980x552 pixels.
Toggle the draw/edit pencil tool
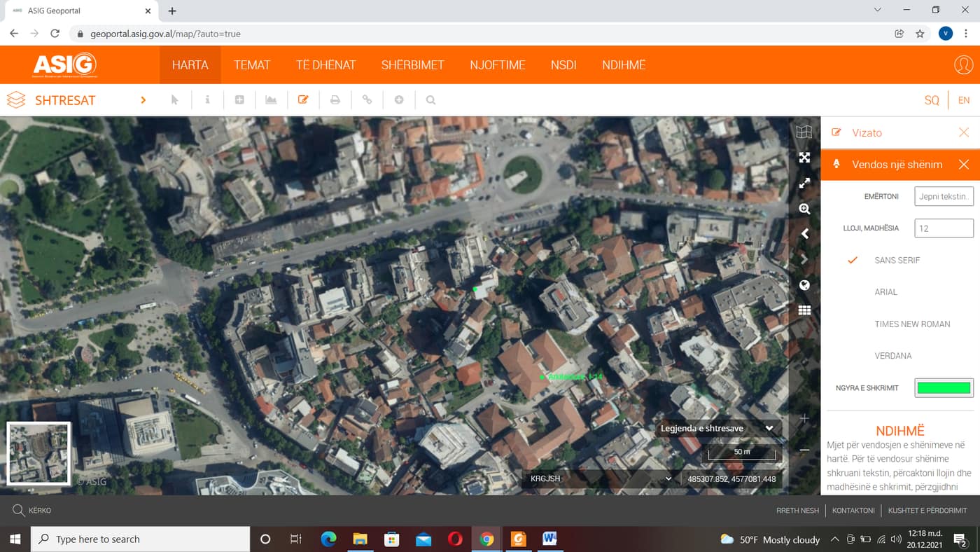click(303, 100)
